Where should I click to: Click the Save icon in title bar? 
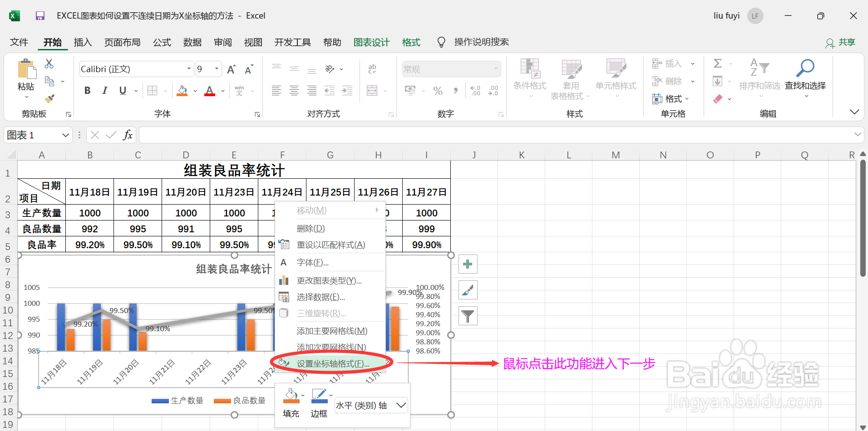tap(40, 16)
